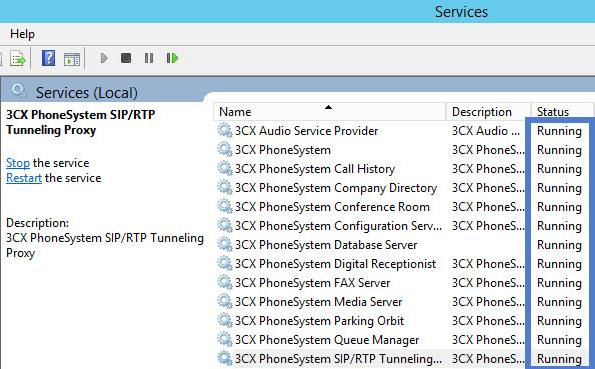
Task: Click Running status of 3CX Audio Service Provider
Action: click(559, 131)
